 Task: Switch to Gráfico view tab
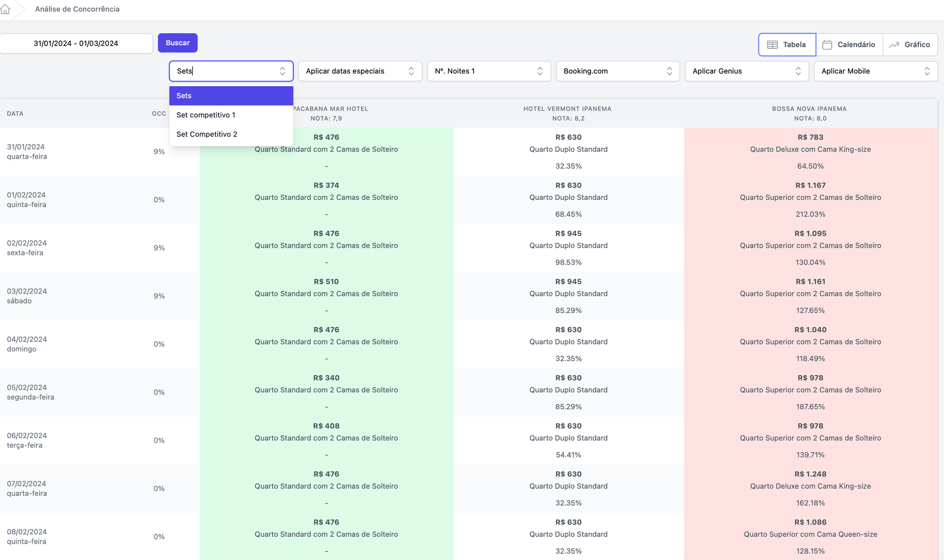coord(910,45)
